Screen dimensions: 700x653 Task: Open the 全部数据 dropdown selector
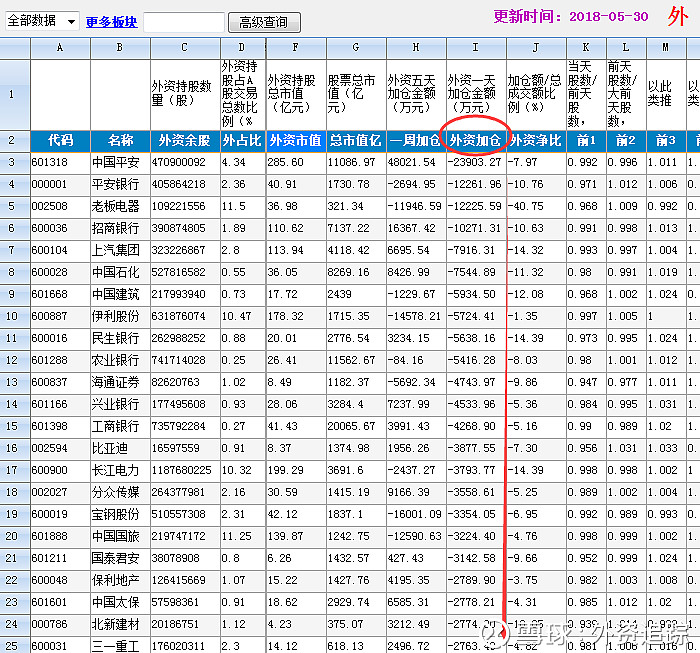pyautogui.click(x=42, y=21)
